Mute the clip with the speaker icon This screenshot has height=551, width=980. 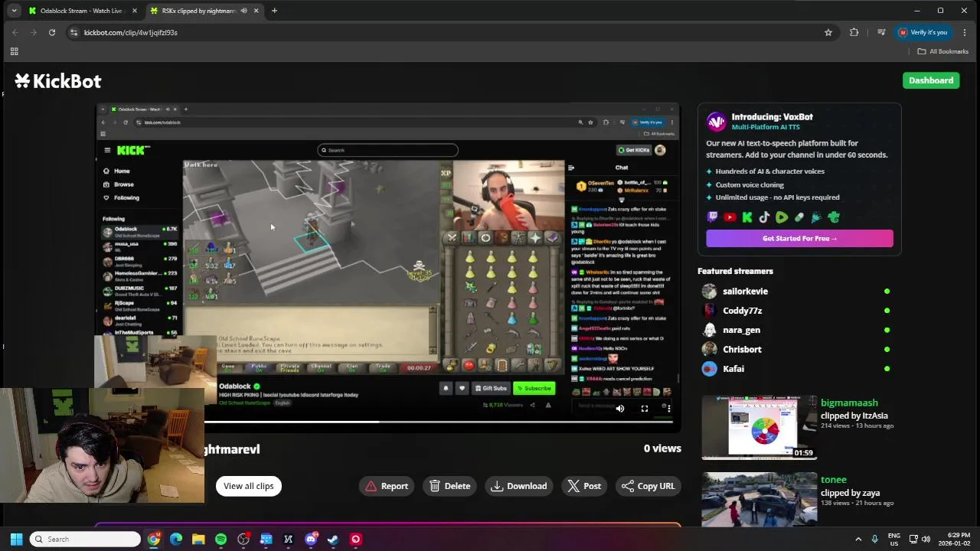point(620,409)
